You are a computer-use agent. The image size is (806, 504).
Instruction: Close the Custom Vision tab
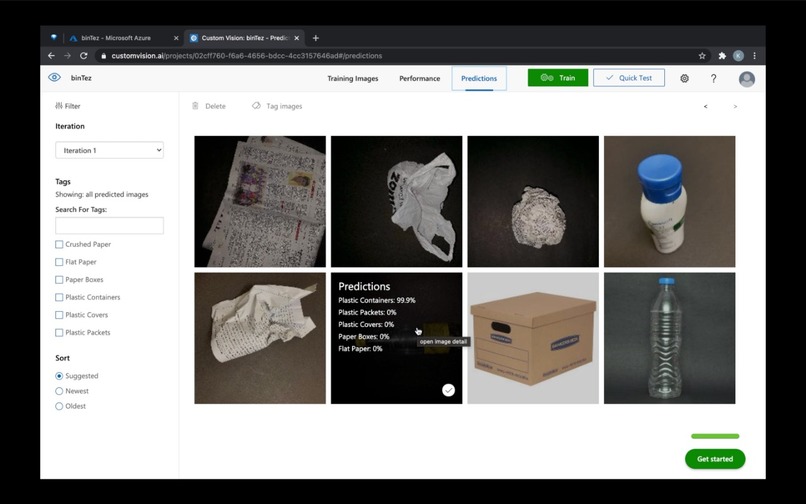[x=297, y=38]
